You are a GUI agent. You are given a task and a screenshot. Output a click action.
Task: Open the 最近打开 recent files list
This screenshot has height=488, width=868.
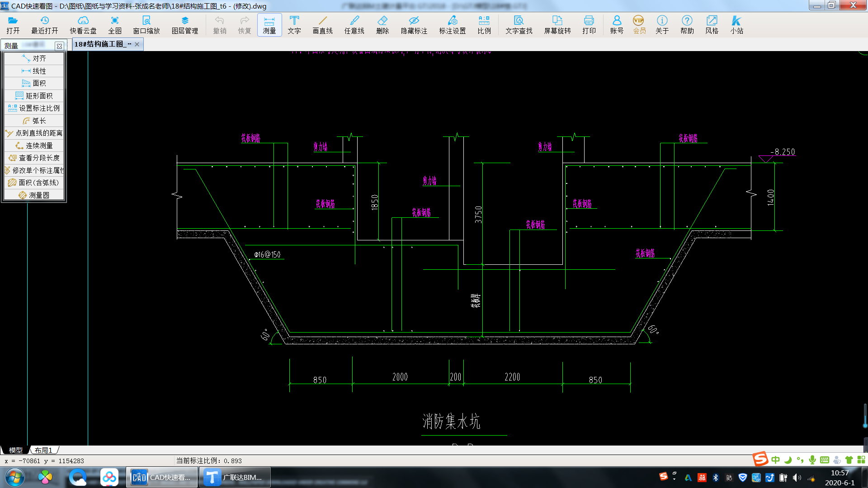45,25
